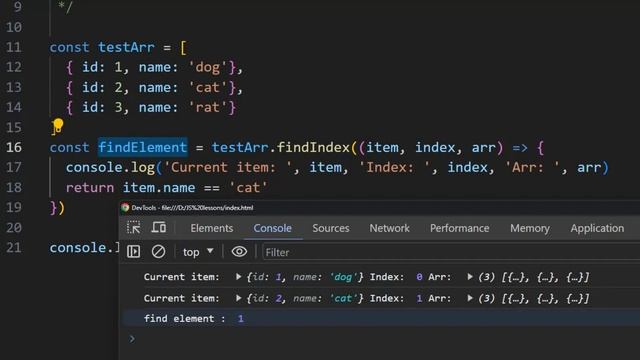
Task: Click line number 16 in the gutter
Action: point(14,147)
